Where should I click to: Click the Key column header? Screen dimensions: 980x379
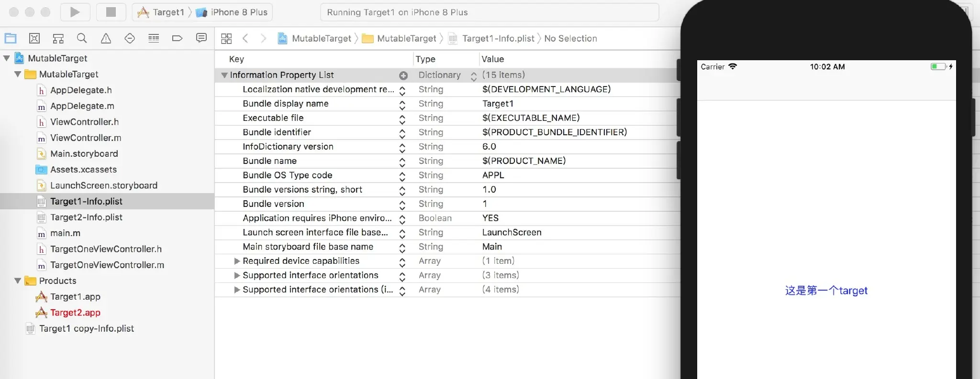point(237,59)
